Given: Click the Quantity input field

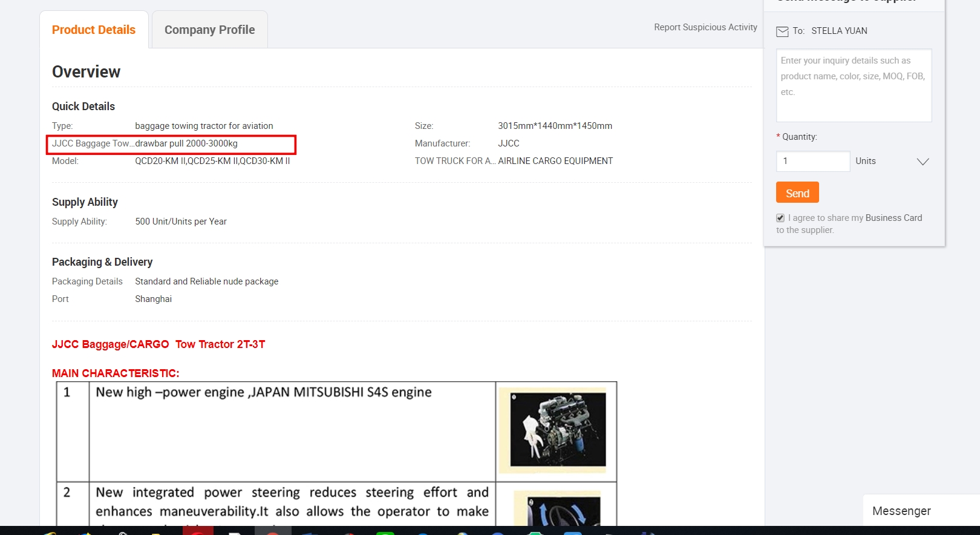Looking at the screenshot, I should pos(813,162).
